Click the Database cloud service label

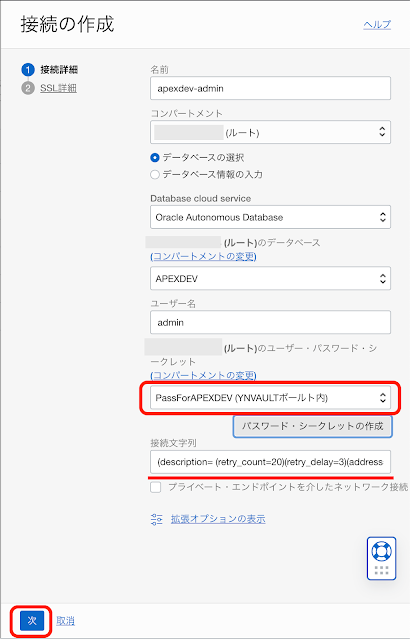[x=200, y=199]
